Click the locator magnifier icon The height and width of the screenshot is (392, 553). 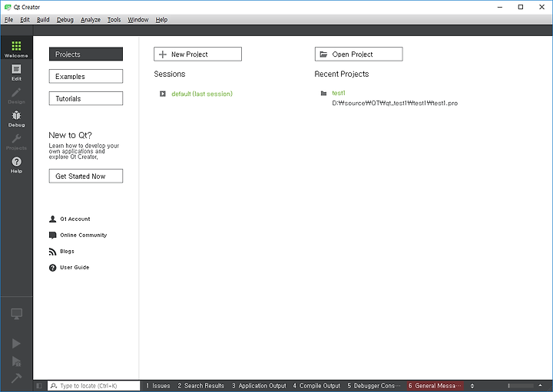tap(54, 386)
